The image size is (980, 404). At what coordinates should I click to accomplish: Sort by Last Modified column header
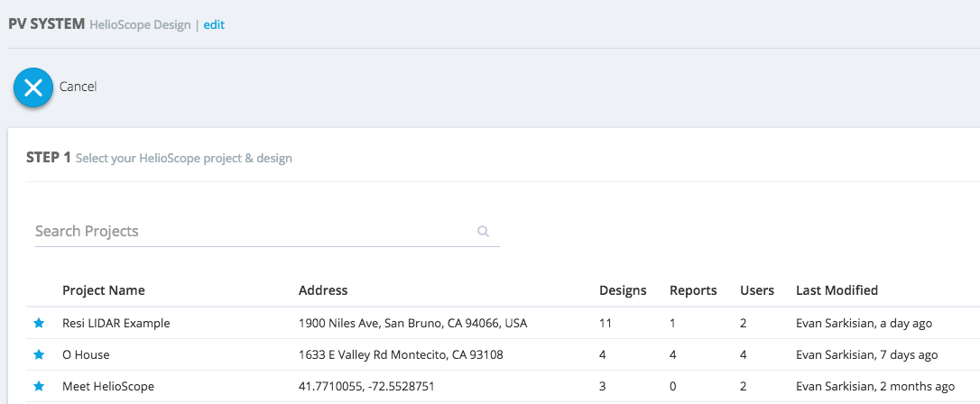(x=837, y=290)
